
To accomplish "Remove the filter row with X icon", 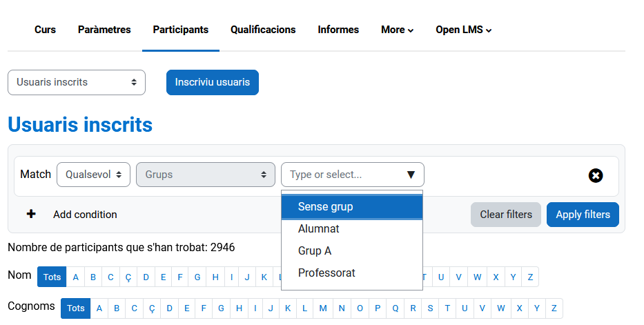I will 596,175.
